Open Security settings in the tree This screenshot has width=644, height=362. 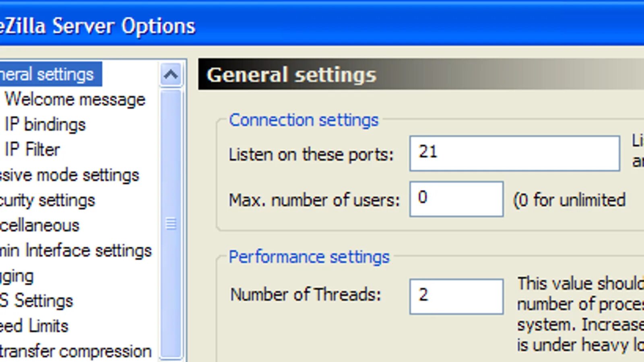(x=47, y=200)
